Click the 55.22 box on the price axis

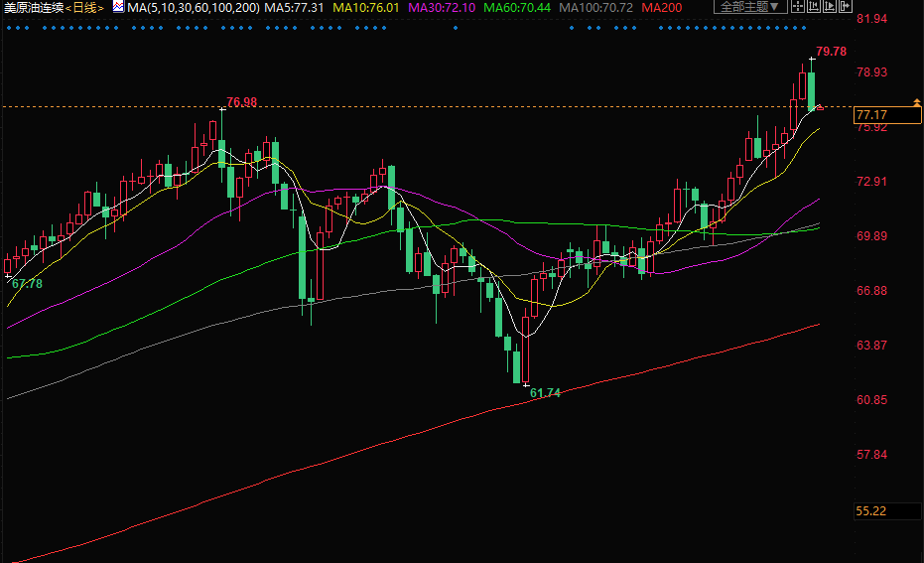click(x=871, y=511)
